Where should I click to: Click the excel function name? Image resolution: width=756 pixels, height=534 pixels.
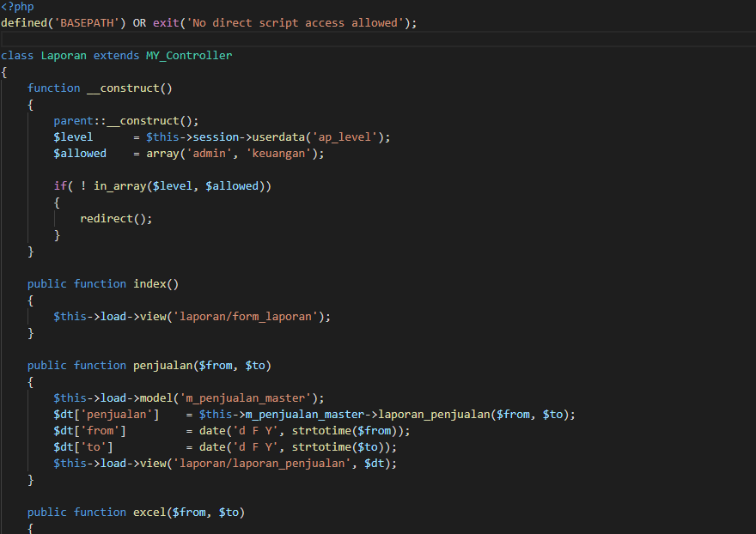point(149,513)
